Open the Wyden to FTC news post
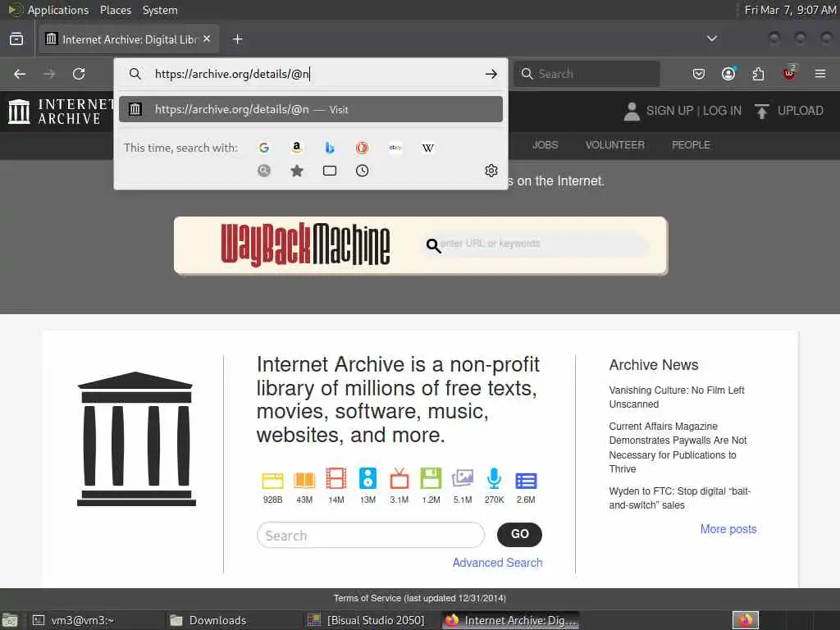 679,498
